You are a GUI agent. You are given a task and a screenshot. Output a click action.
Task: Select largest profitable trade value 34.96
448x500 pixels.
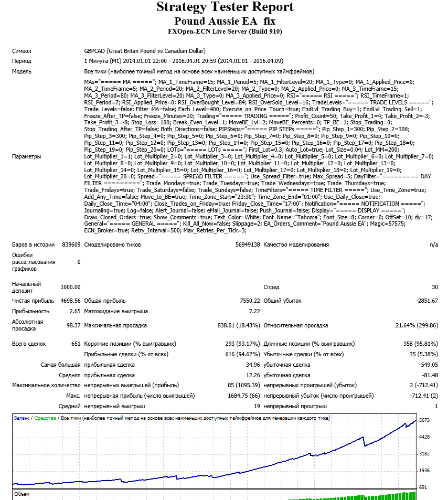(253, 365)
